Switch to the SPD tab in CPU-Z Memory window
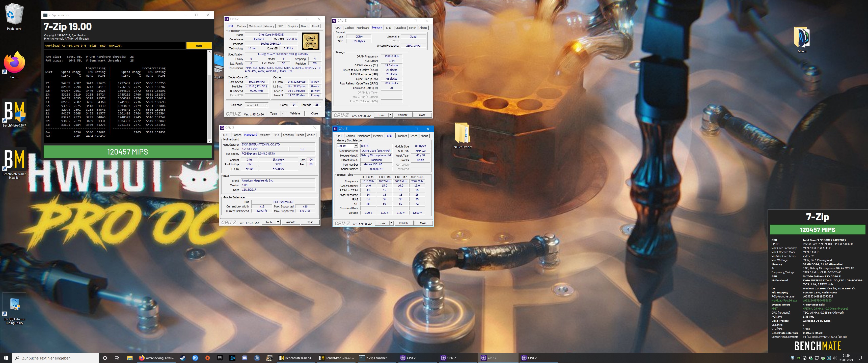The image size is (868, 363). coord(389,28)
